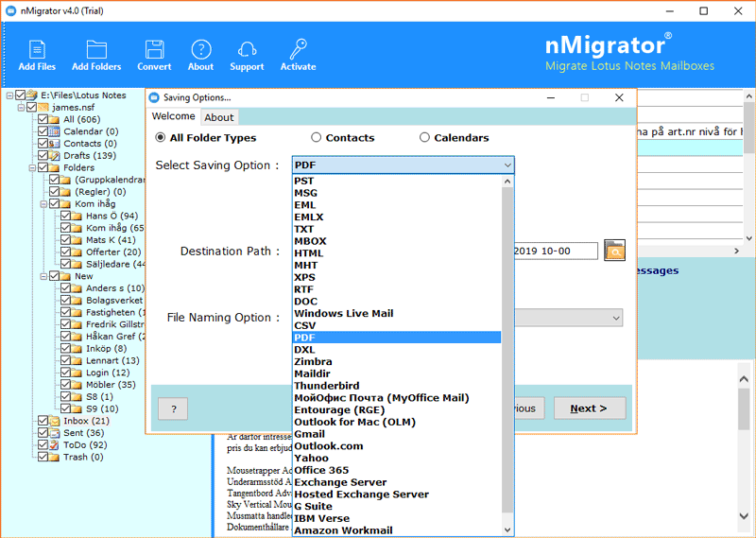The image size is (756, 538).
Task: Click the message list scroll right arrow
Action: pos(736,251)
